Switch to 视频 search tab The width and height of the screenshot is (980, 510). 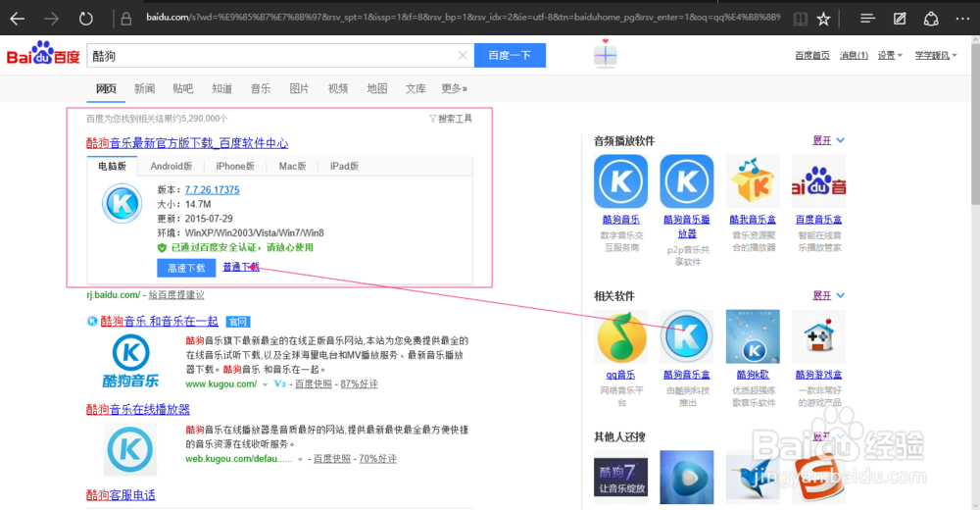[338, 88]
